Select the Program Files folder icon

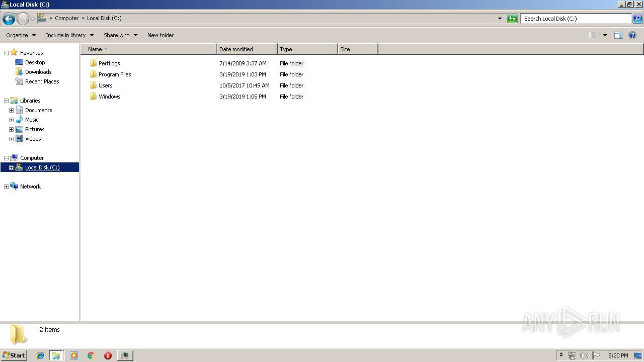[93, 74]
